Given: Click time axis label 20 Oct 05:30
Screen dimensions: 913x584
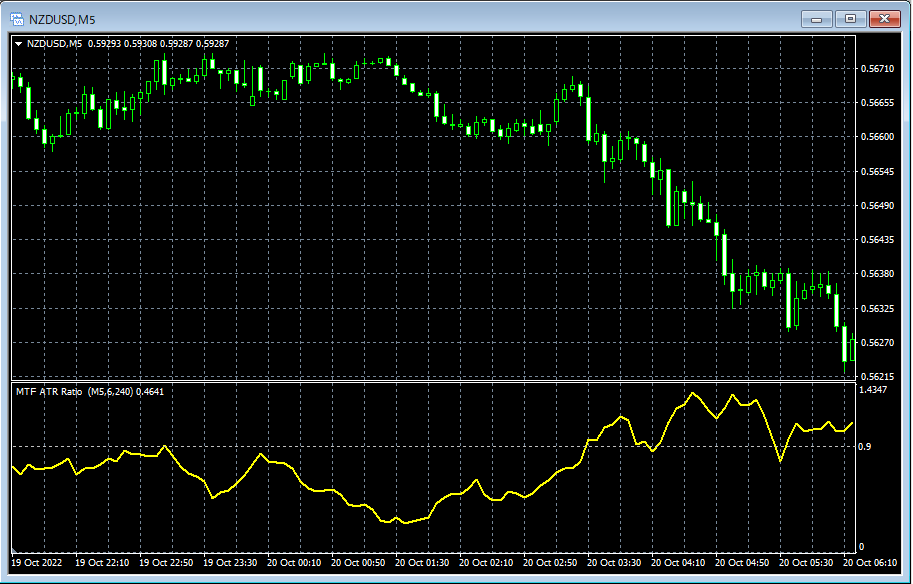Looking at the screenshot, I should [806, 562].
